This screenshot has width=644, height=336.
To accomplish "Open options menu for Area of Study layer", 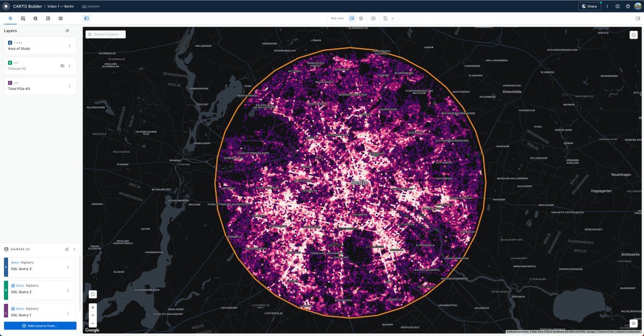I will tap(69, 46).
